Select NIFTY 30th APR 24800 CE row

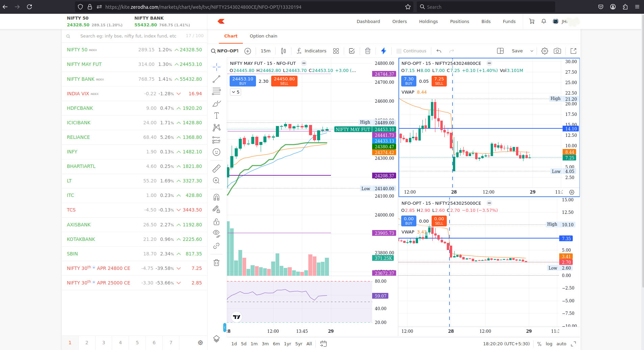click(x=134, y=268)
